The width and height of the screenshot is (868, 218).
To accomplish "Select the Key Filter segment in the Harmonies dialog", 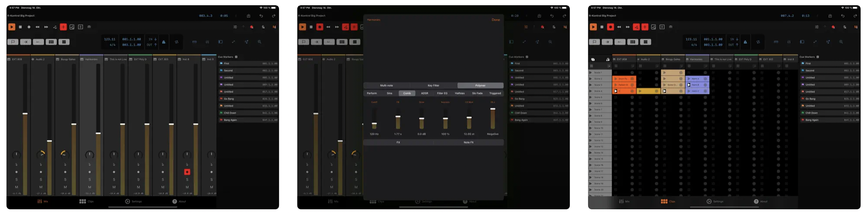I will coord(434,85).
